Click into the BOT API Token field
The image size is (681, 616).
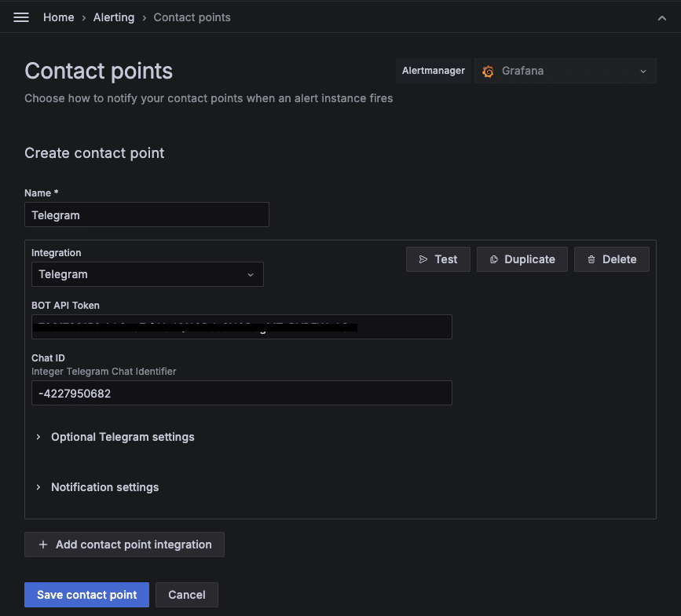tap(241, 327)
